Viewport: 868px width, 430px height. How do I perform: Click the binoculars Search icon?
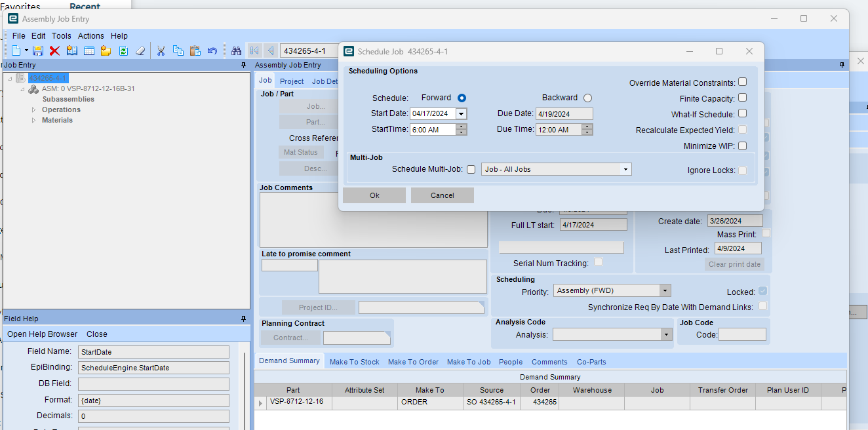[236, 51]
